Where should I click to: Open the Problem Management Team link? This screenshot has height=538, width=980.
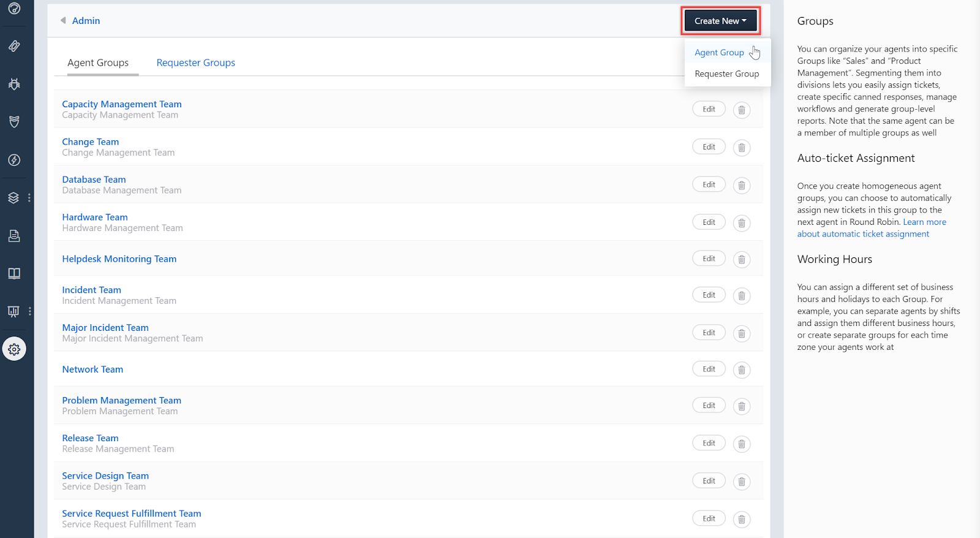[122, 400]
